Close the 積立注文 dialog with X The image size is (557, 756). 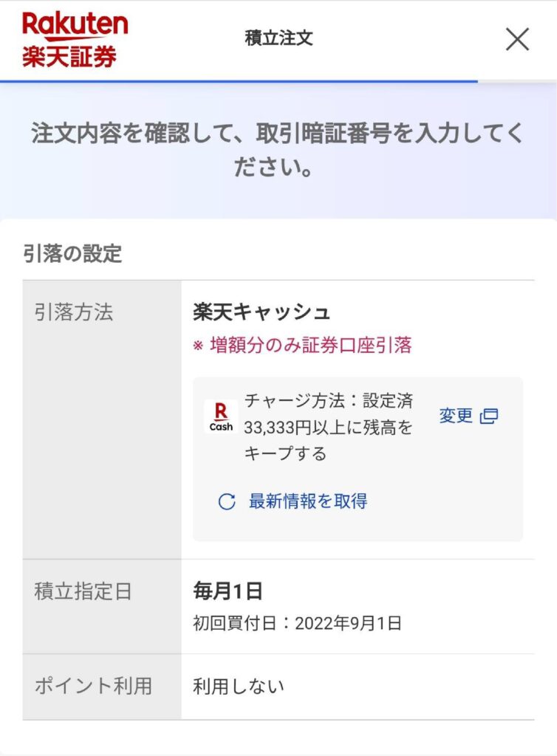(x=517, y=39)
